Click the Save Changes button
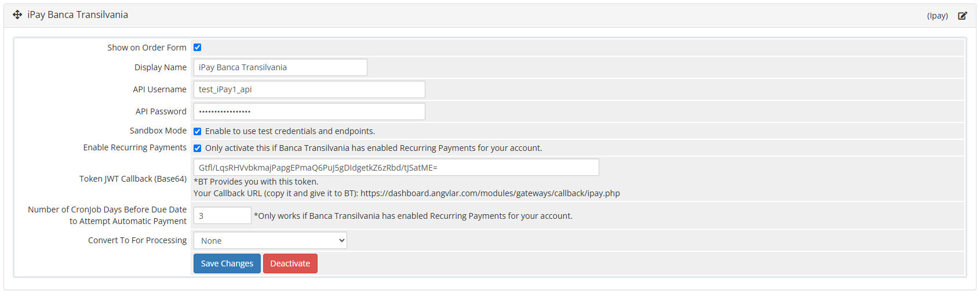The height and width of the screenshot is (296, 980). click(x=227, y=263)
